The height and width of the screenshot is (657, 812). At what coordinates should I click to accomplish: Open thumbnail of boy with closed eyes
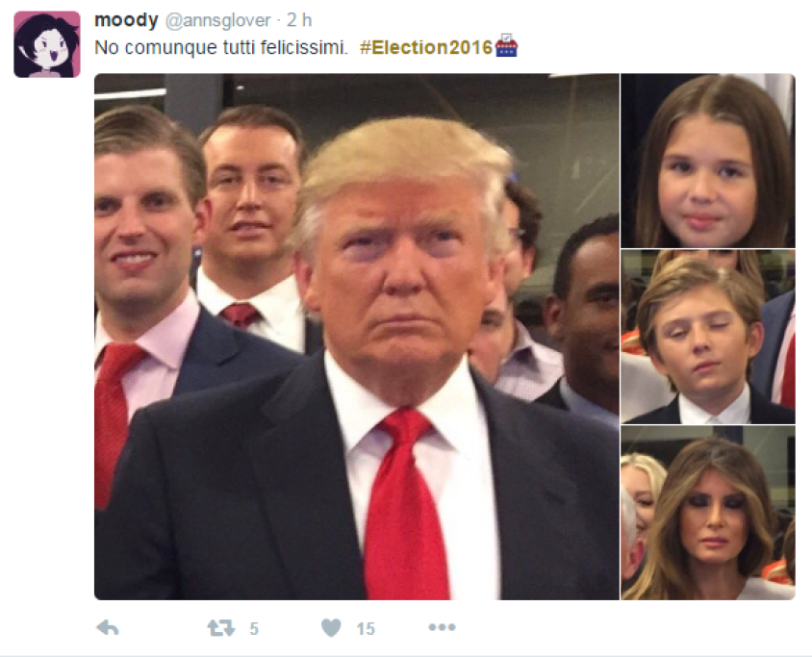tap(708, 337)
